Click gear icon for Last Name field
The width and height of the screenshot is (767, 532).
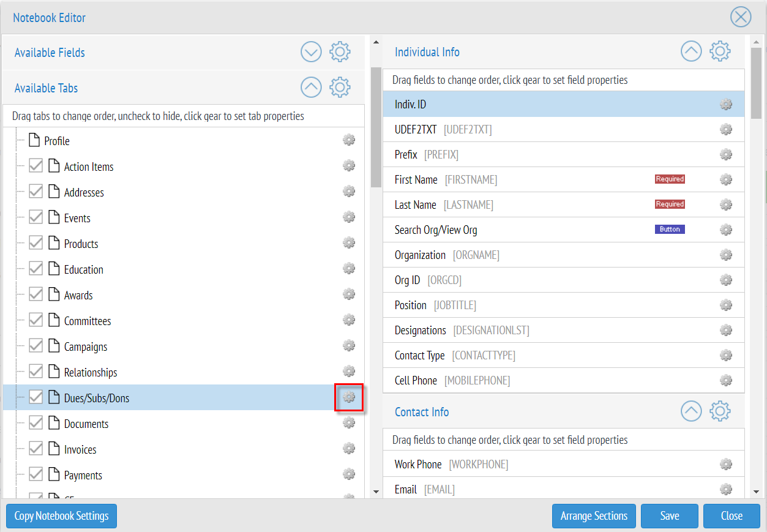726,205
